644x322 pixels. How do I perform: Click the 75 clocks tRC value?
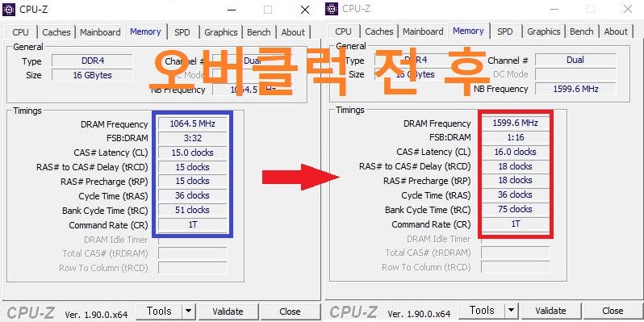515,209
